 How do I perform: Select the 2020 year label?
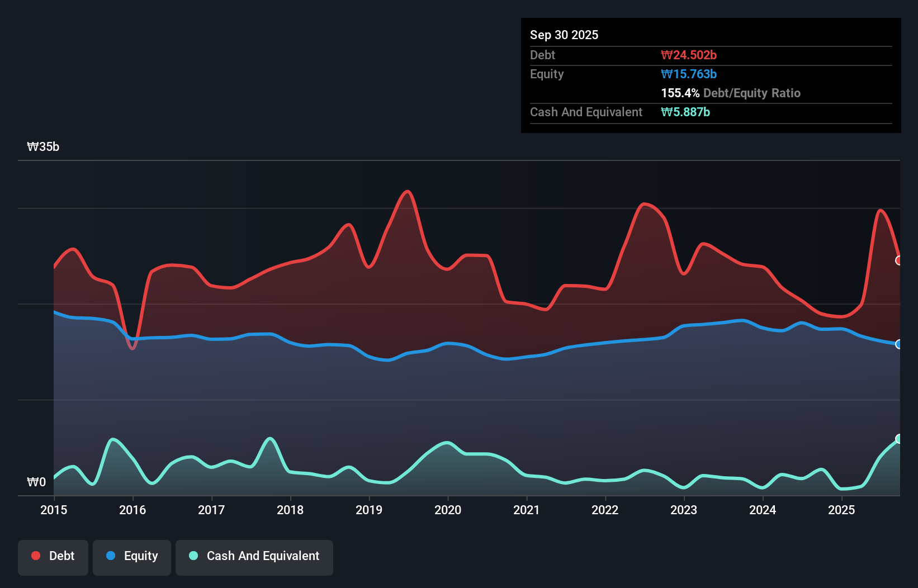click(447, 510)
